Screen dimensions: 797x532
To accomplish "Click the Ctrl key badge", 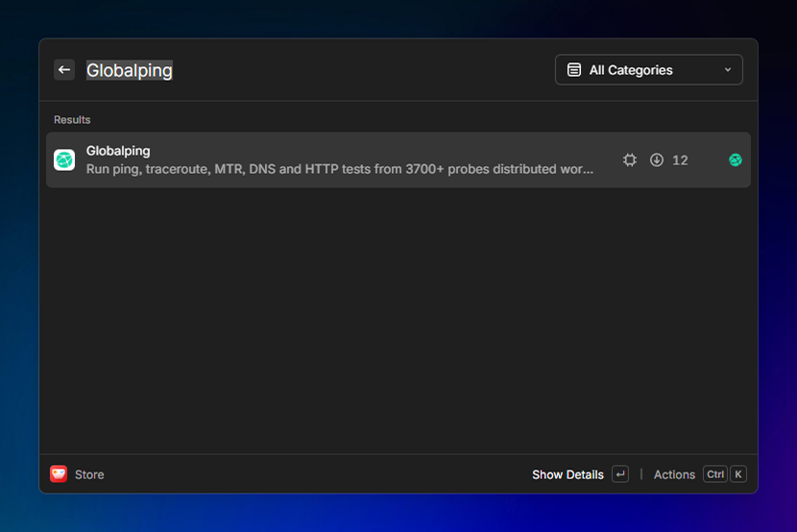I will tap(715, 474).
